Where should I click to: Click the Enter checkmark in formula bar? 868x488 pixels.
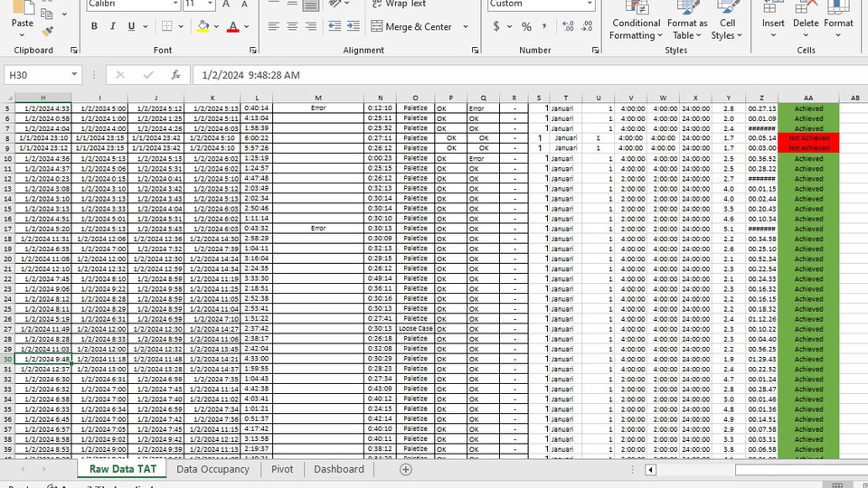(x=147, y=75)
